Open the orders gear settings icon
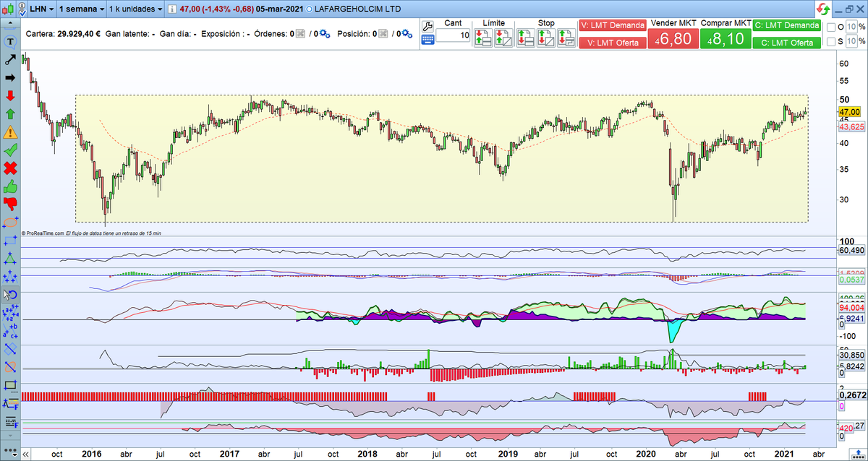The width and height of the screenshot is (868, 461). 323,34
